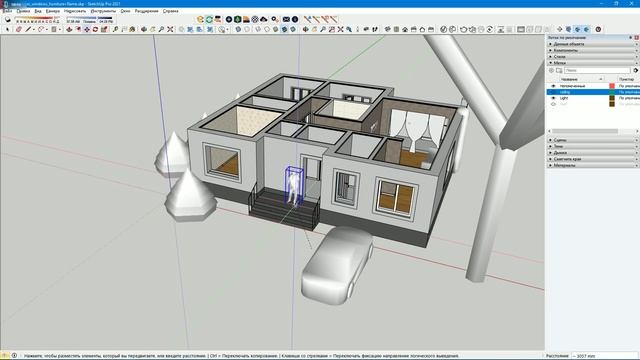
Task: Expand the Данные объекта tray section
Action: click(x=593, y=44)
